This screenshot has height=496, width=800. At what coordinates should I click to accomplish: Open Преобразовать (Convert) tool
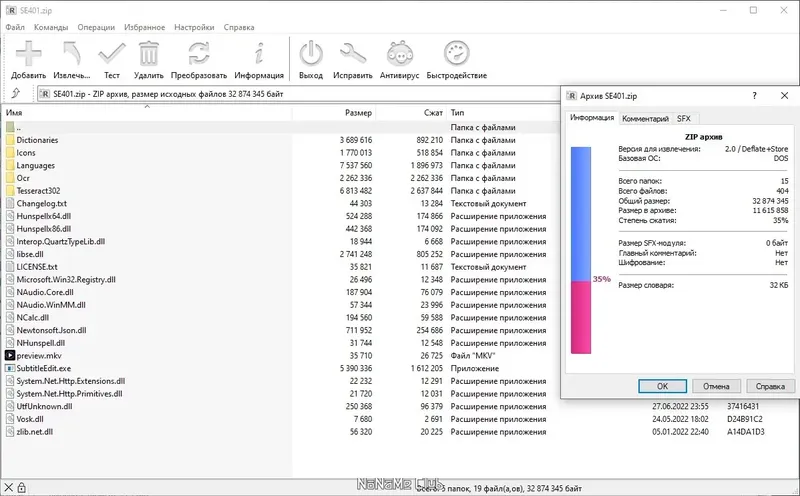[198, 54]
